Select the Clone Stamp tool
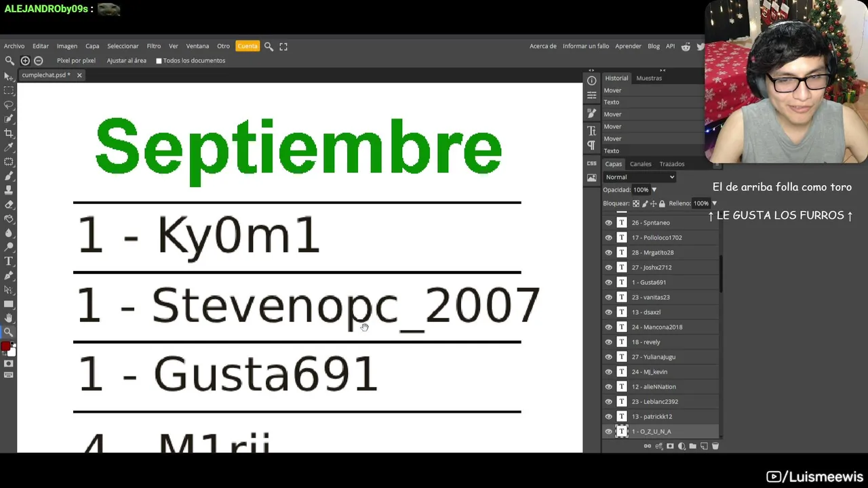868x488 pixels. click(8, 190)
